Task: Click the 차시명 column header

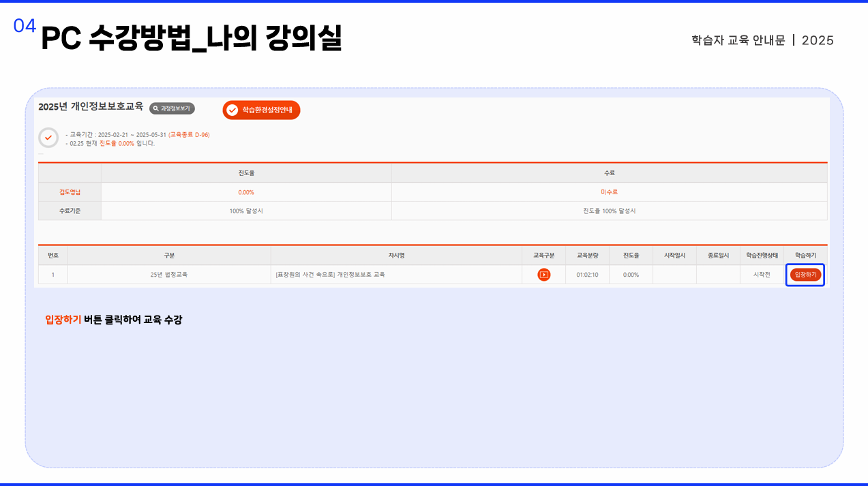Action: tap(396, 256)
